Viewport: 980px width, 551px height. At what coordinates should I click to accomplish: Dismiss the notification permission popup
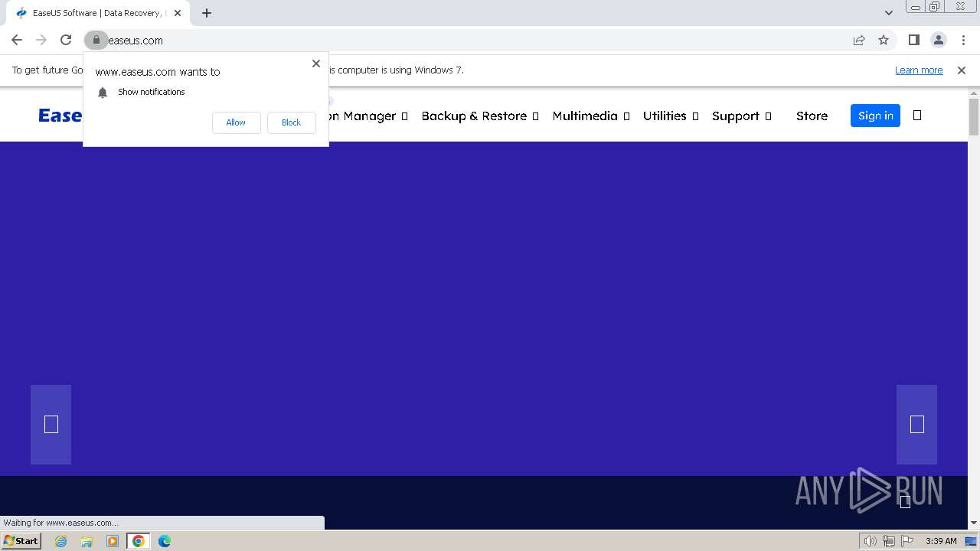point(316,64)
